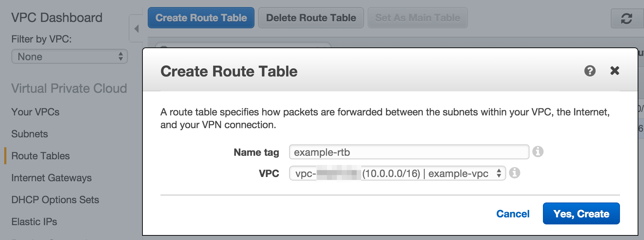Navigate to DHCP Options Sets
Screen dimensions: 644x240
[55, 200]
